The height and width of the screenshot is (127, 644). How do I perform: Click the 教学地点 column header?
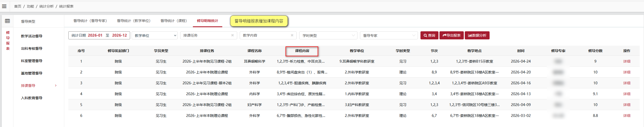tap(474, 51)
